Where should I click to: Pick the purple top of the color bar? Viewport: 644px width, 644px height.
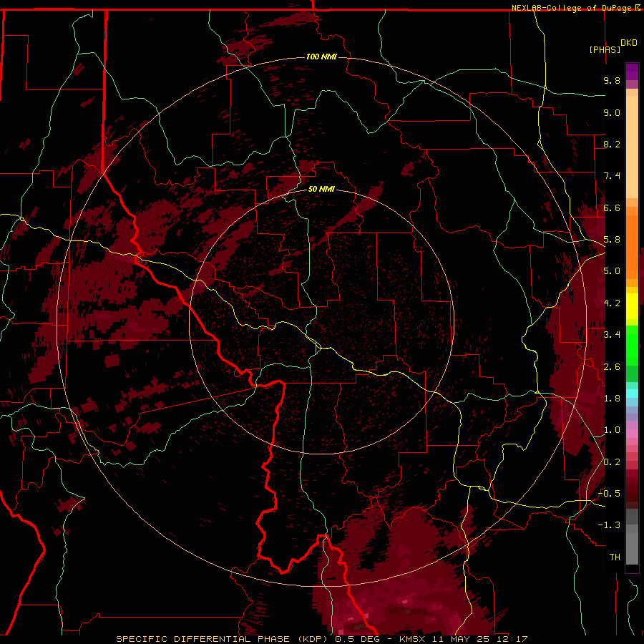tap(632, 72)
